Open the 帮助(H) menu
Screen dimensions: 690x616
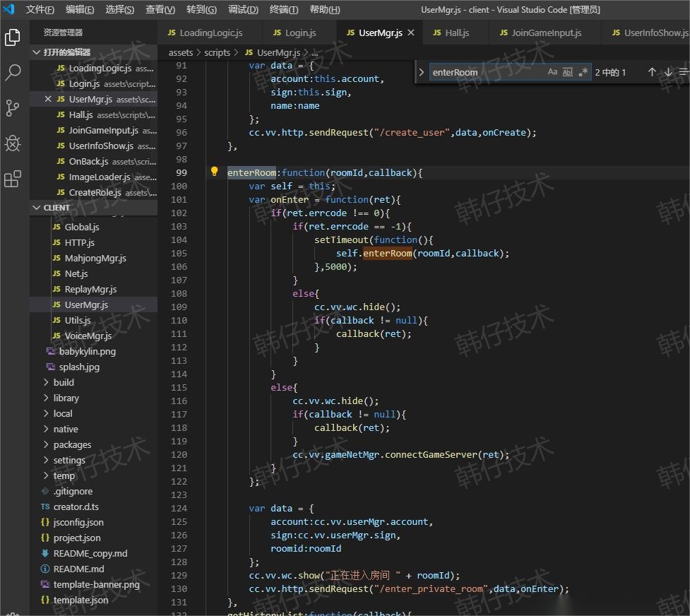(x=325, y=9)
